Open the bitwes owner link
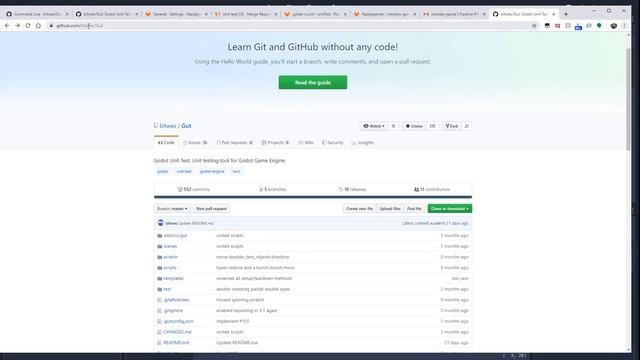This screenshot has width=640, height=360. [x=168, y=126]
